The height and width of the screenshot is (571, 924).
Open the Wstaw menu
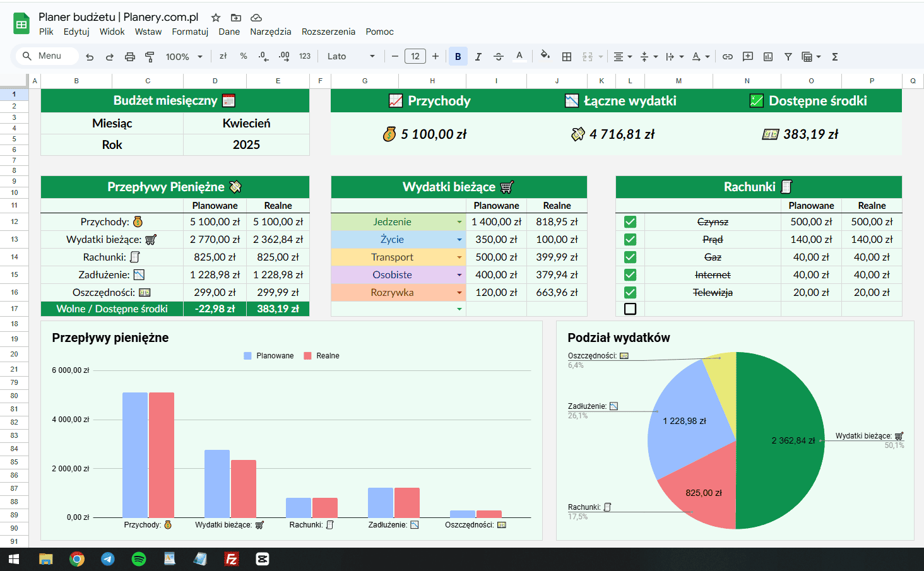click(x=148, y=32)
